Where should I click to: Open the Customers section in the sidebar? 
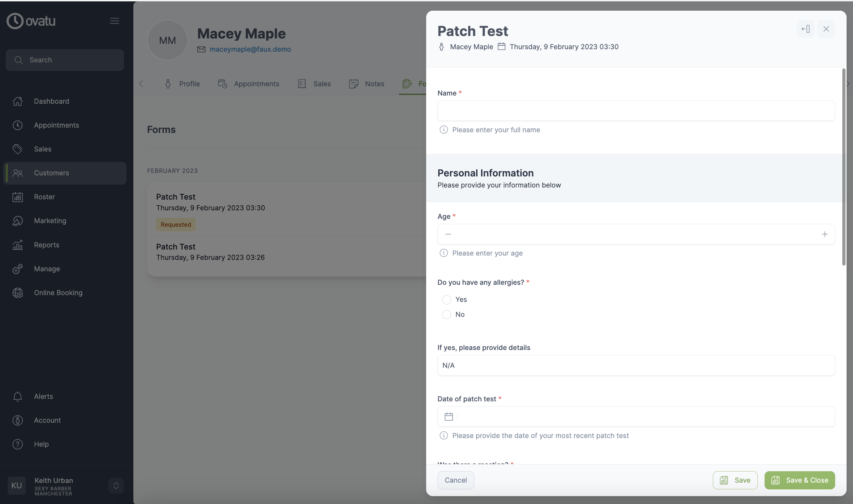point(51,173)
